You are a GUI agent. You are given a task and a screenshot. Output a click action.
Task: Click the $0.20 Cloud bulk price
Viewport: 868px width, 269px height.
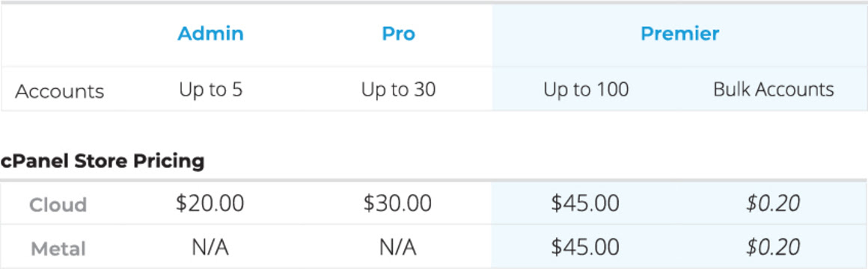773,204
